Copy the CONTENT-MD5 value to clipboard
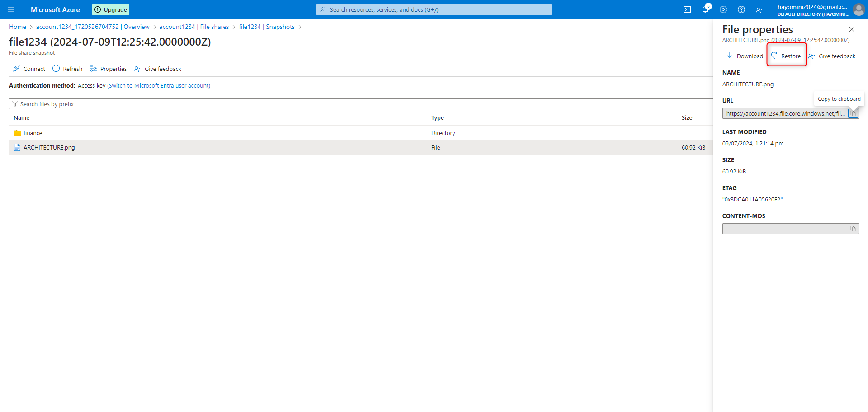This screenshot has height=412, width=868. point(853,229)
